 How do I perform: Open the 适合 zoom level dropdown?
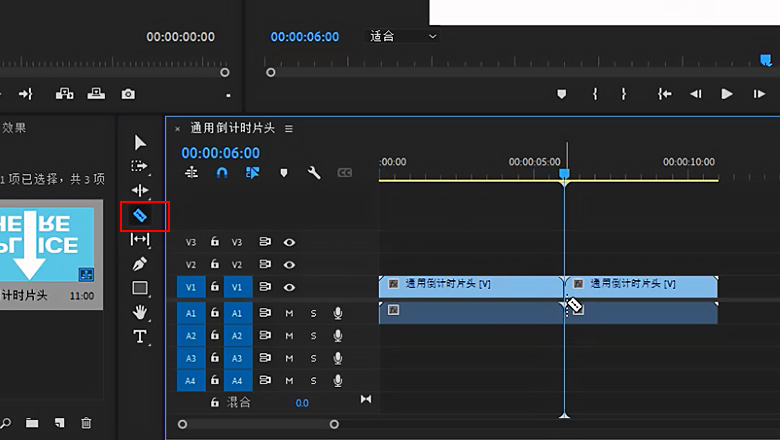[x=402, y=36]
